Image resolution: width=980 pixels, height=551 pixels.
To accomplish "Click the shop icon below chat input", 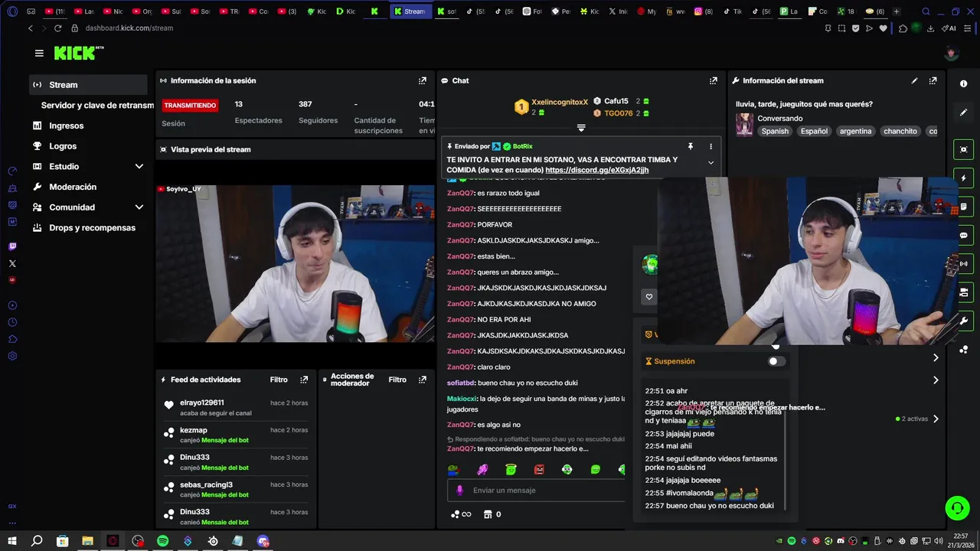I will tap(487, 514).
